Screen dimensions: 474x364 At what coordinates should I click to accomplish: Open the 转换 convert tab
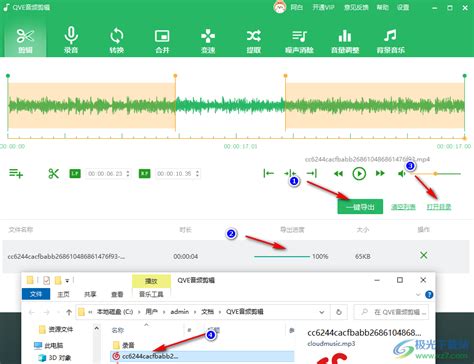(116, 40)
